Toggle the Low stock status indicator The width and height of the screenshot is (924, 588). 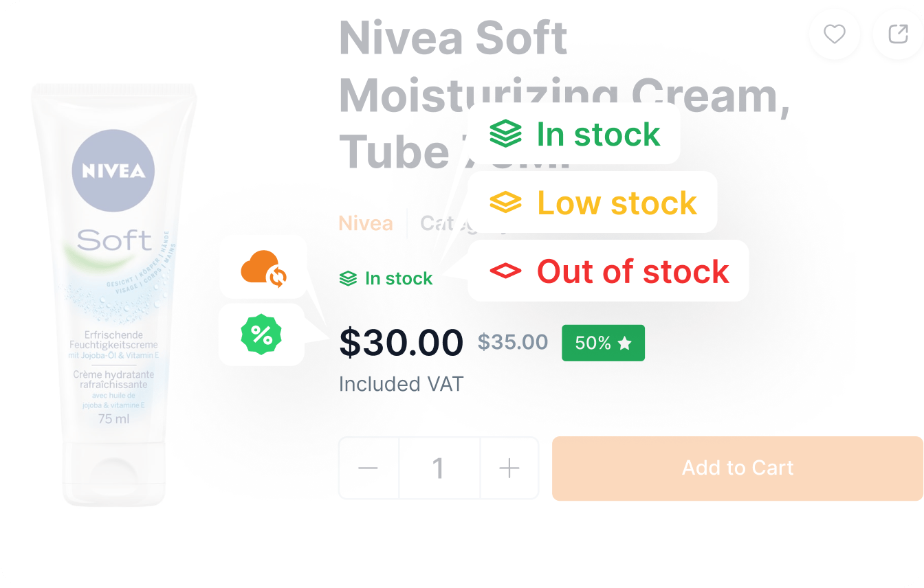pyautogui.click(x=592, y=202)
